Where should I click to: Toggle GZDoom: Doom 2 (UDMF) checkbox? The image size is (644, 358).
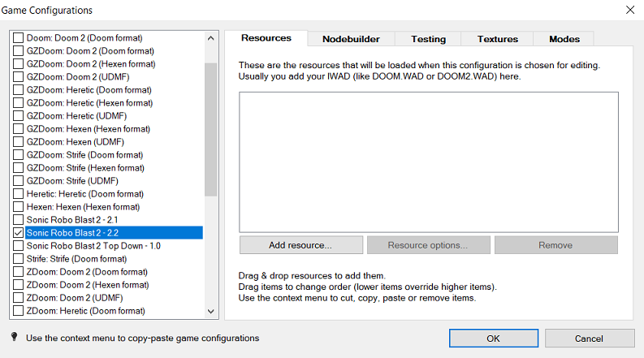click(x=18, y=77)
